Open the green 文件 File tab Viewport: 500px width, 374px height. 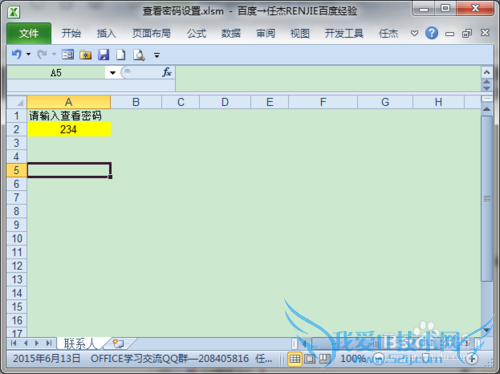[29, 33]
